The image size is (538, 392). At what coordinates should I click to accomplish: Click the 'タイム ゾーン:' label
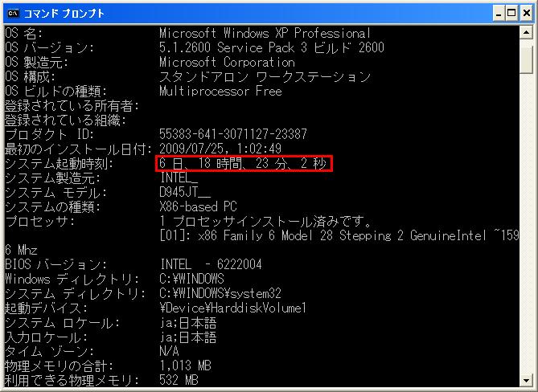coord(49,351)
